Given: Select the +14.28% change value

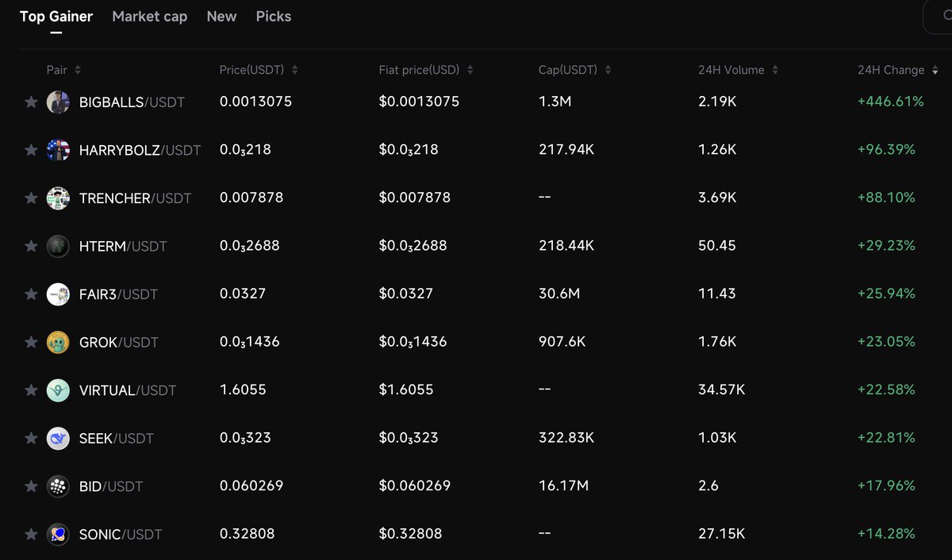Looking at the screenshot, I should click(886, 534).
